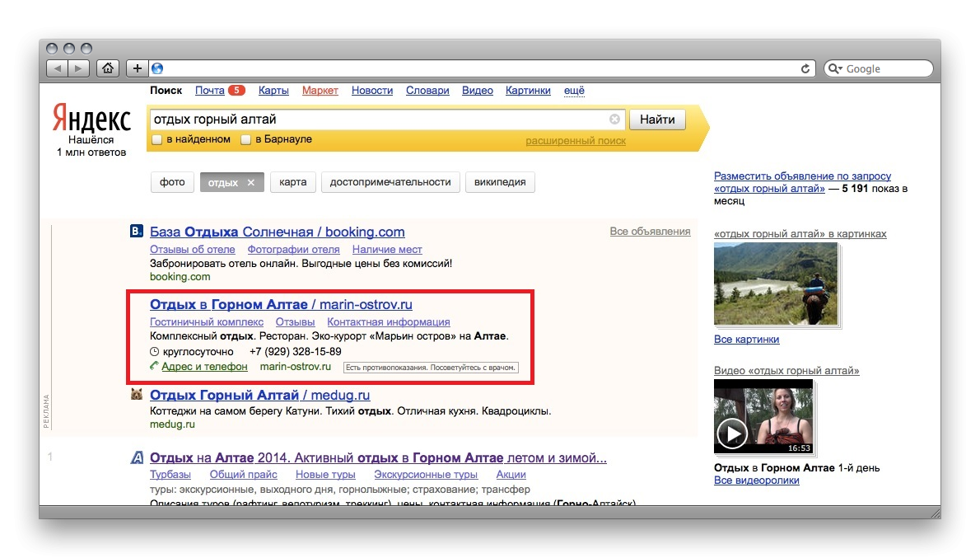Reload the page with refresh icon
Screen dimensions: 980x558
point(805,68)
